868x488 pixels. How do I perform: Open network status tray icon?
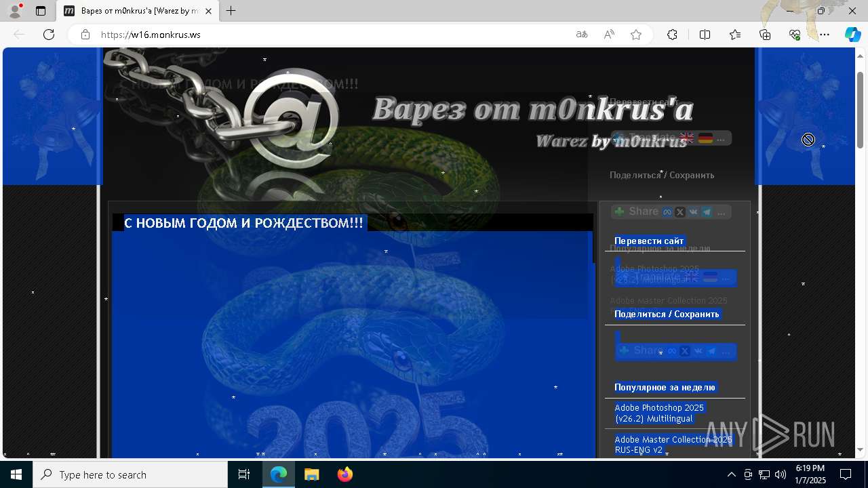point(764,474)
